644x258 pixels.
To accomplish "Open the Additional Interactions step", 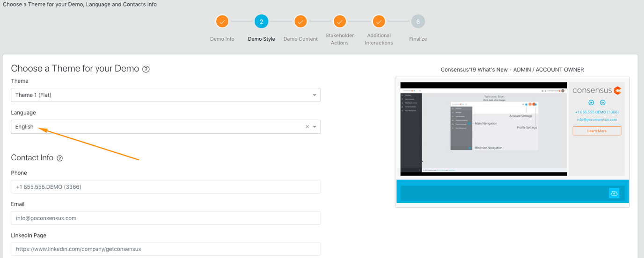I will (379, 21).
